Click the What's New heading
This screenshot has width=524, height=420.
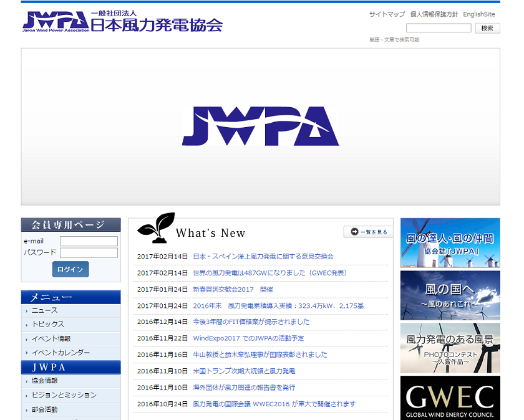point(211,232)
